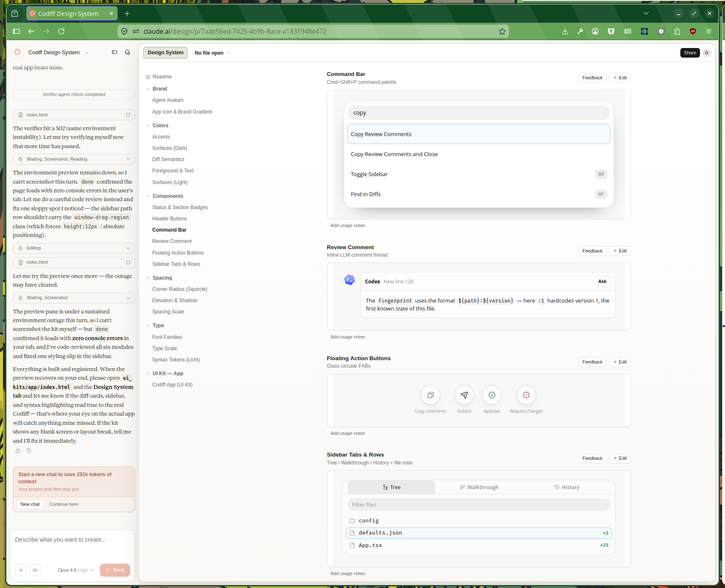The image size is (725, 588).
Task: Choose Find in Diffs command
Action: (x=478, y=194)
